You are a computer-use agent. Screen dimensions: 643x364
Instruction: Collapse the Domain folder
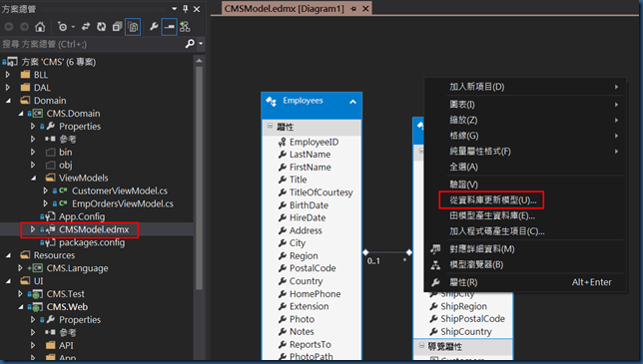(x=8, y=101)
